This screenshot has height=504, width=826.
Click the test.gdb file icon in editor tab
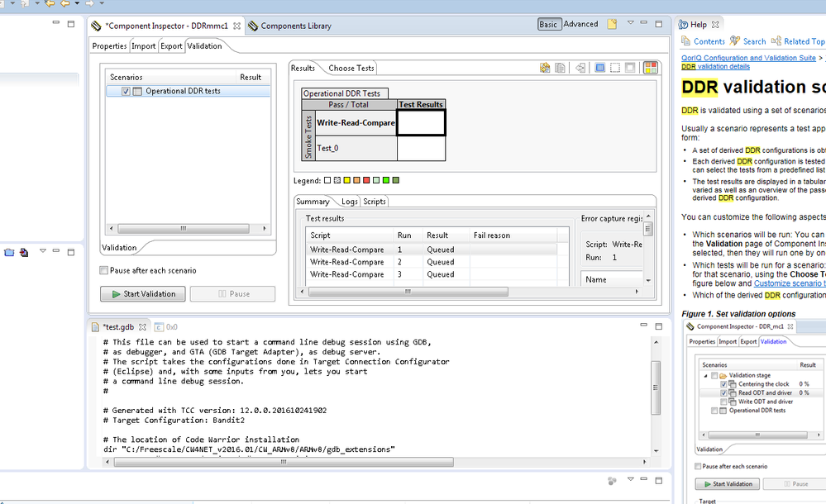[95, 327]
